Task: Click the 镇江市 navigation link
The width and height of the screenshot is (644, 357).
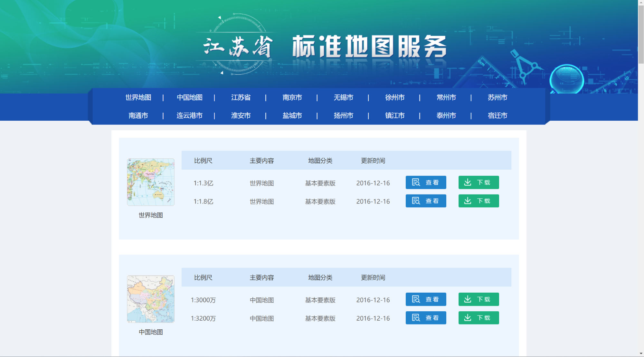Action: click(x=395, y=115)
